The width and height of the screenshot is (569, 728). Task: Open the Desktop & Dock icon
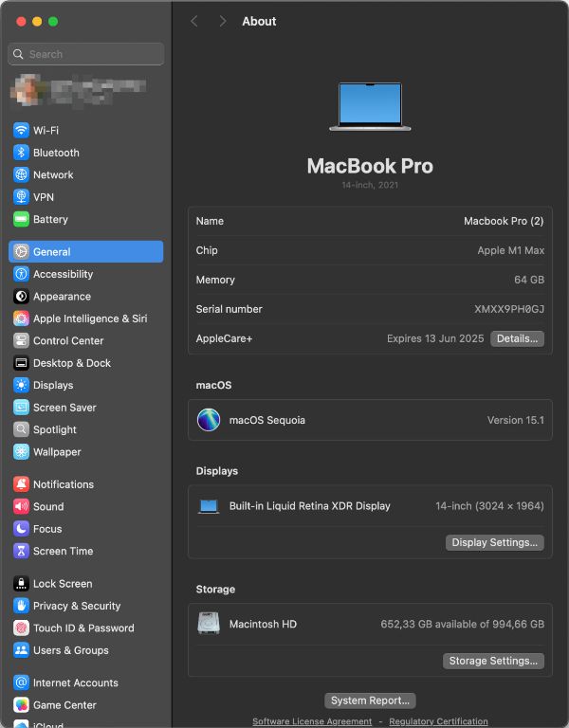coord(21,363)
